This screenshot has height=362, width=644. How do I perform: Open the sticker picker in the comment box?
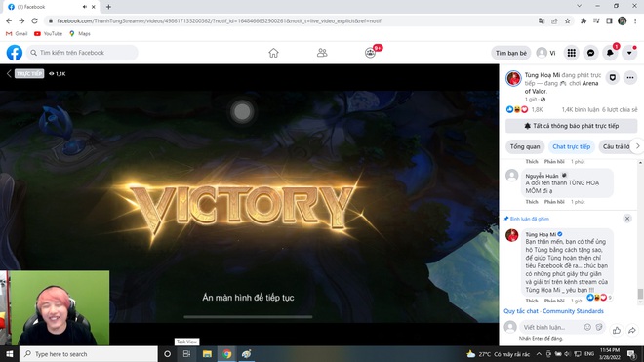(x=599, y=327)
